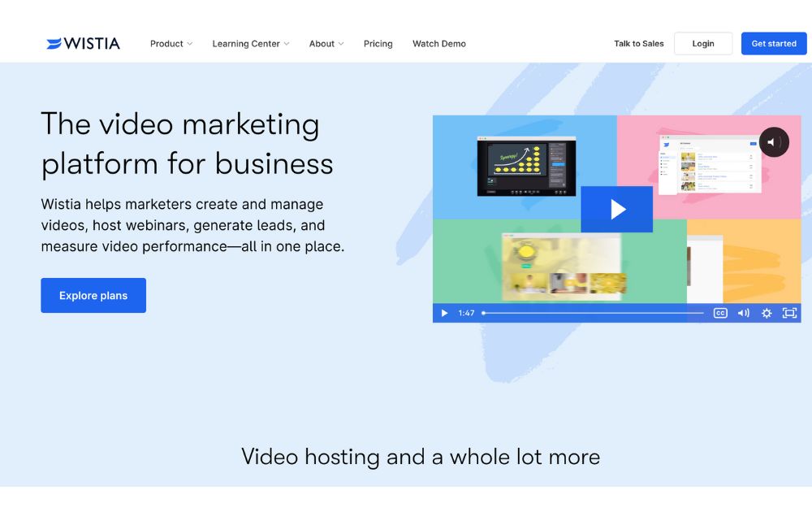
Task: Open the Watch Demo link
Action: coord(439,44)
